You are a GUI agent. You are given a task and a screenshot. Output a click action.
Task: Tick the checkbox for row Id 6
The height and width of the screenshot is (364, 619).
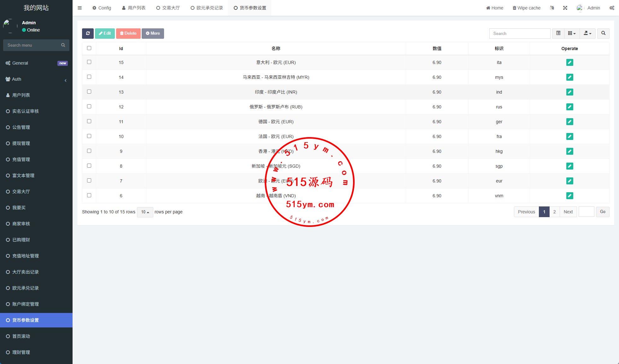[x=89, y=195]
